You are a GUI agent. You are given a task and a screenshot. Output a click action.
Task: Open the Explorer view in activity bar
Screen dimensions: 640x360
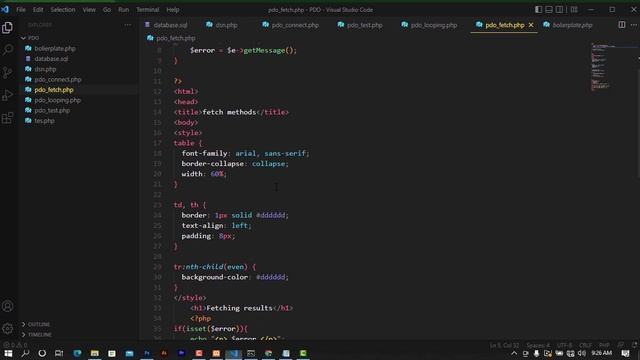pos(7,28)
